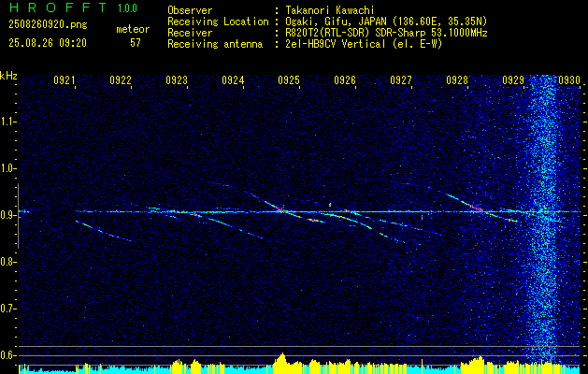The width and height of the screenshot is (588, 374).
Task: Click the kHz axis label
Action: coord(8,76)
